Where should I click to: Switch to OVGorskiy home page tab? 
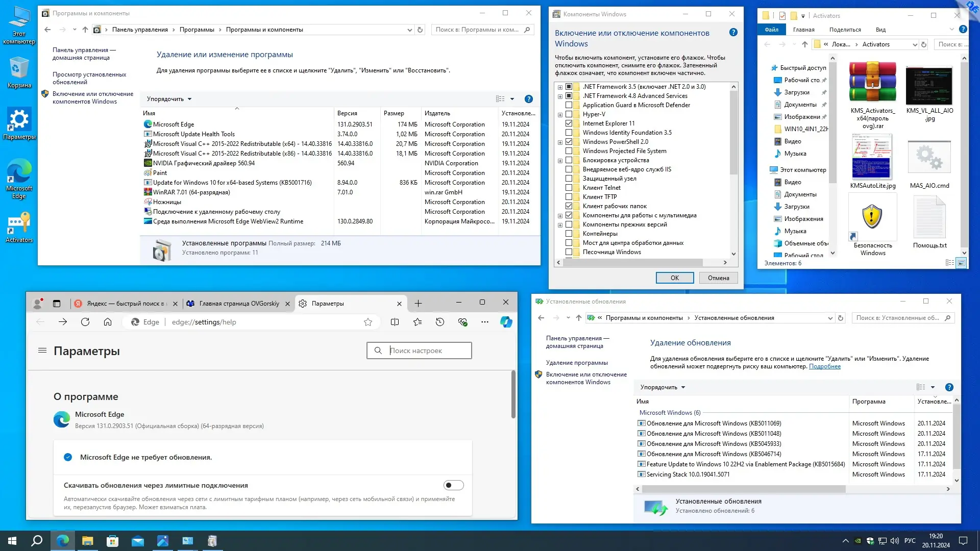[238, 304]
